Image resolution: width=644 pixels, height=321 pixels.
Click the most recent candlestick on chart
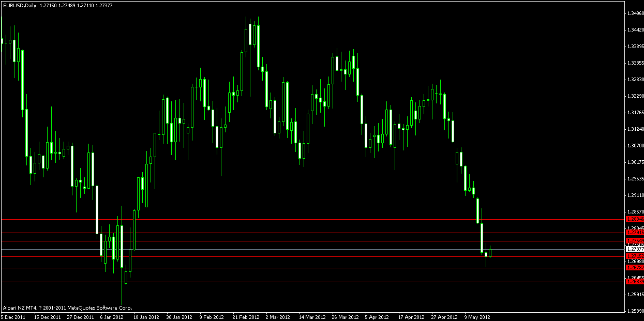click(490, 252)
